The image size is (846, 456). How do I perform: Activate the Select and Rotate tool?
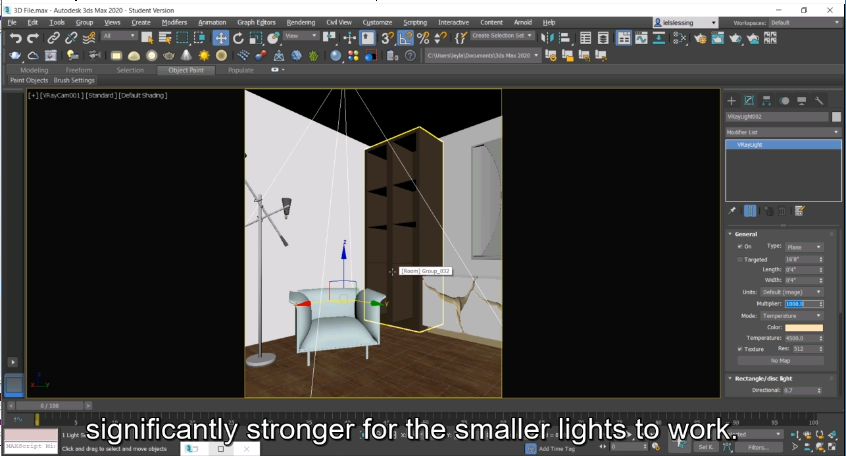pyautogui.click(x=238, y=38)
